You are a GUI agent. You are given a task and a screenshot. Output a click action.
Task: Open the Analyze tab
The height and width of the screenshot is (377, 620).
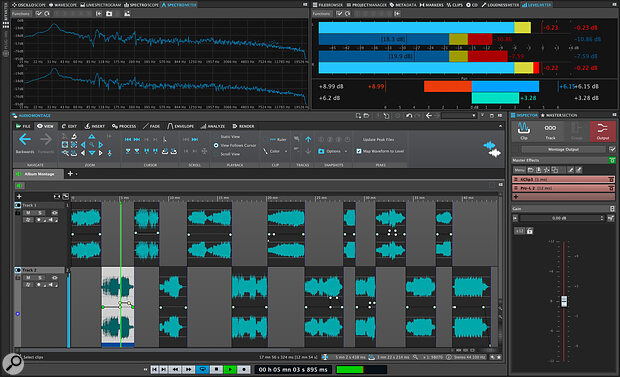(x=213, y=126)
